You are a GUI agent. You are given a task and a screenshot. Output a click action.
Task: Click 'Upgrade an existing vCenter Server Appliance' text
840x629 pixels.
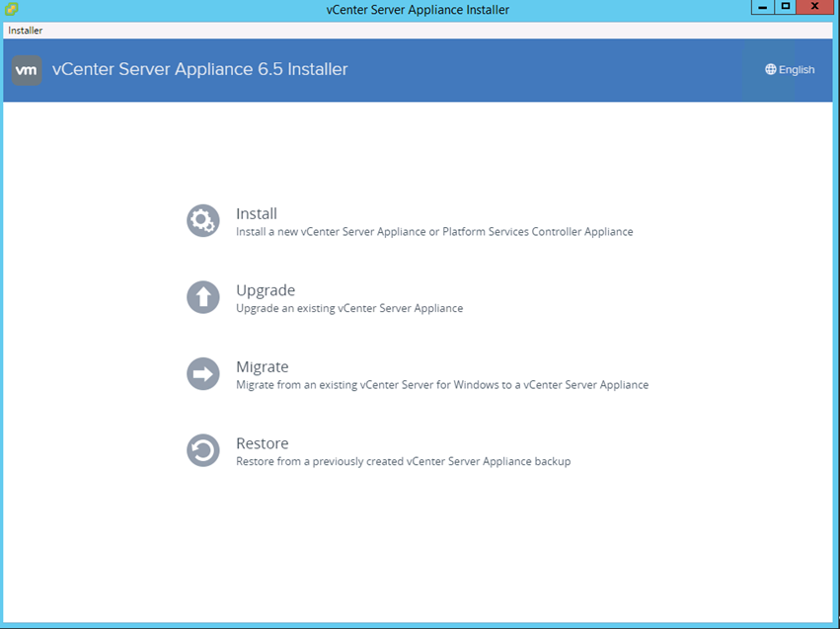click(349, 308)
